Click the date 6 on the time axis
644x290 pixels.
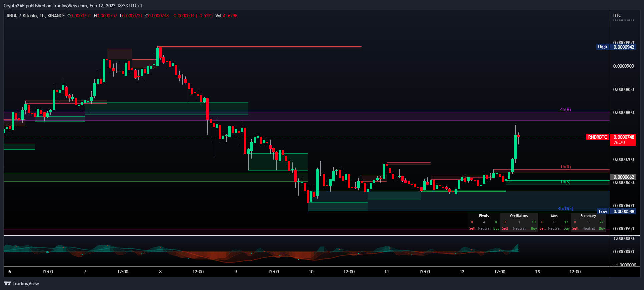click(x=10, y=272)
